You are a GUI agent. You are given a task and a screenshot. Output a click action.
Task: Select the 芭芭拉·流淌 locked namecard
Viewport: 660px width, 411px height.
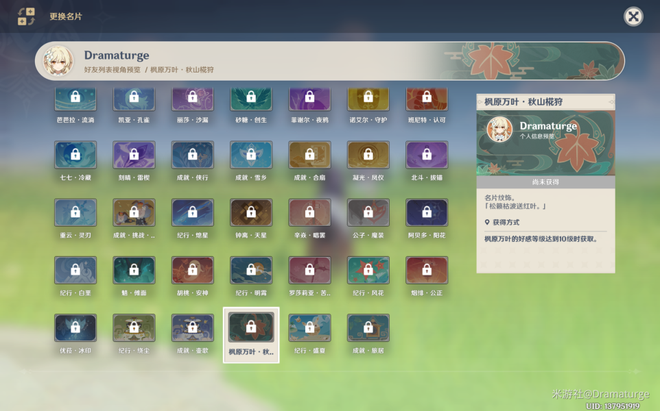click(x=75, y=100)
